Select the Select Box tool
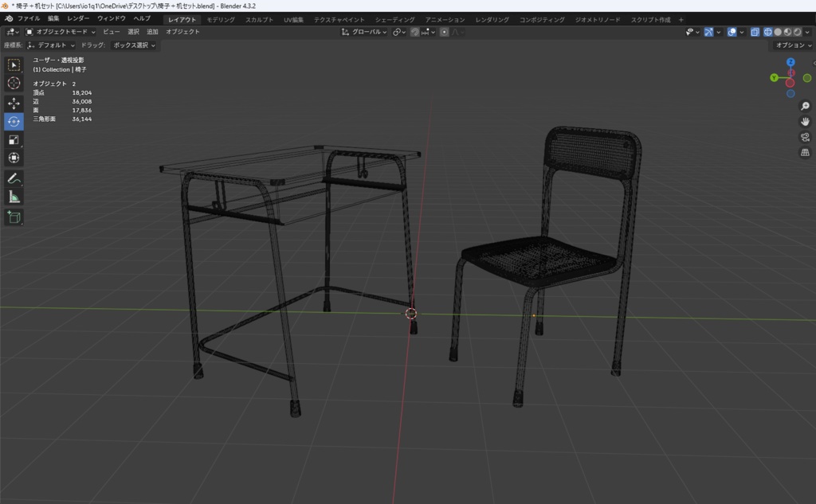Viewport: 816px width, 504px height. point(14,64)
